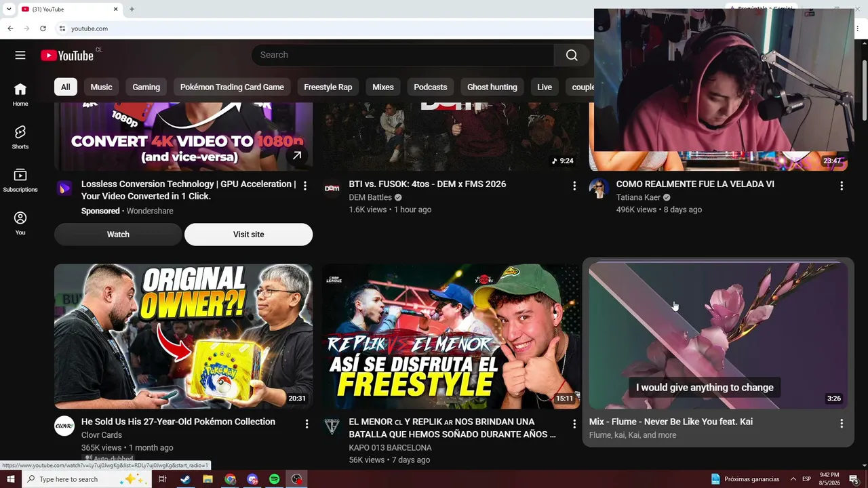Open the browser tab search dropdown

(9, 9)
